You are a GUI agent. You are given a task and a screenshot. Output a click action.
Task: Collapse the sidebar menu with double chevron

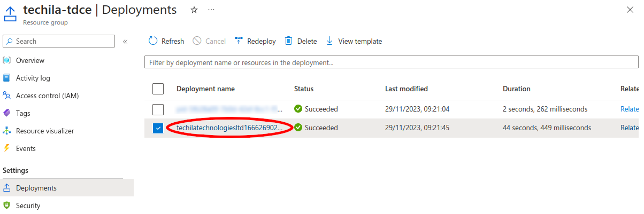click(125, 42)
